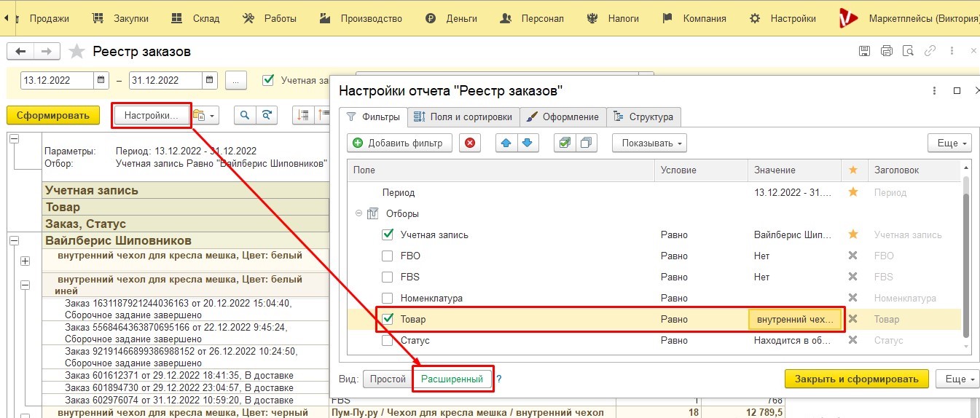Click the star on Учетная запись row
This screenshot has width=980, height=418.
[853, 234]
